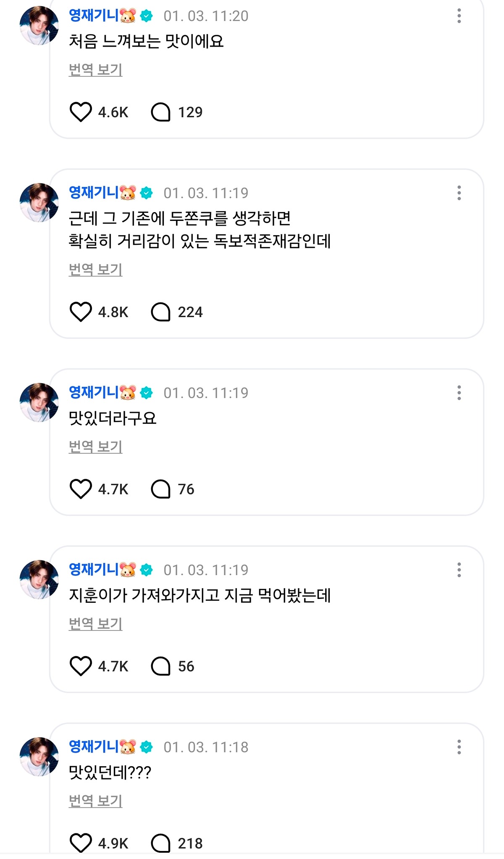Tap heart icon showing 4.9K likes
The width and height of the screenshot is (504, 859).
coord(80,843)
